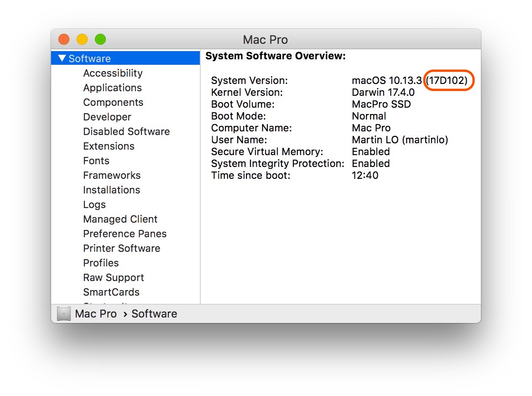Collapse the Software disclosure triangle
This screenshot has height=396, width=532.
pyautogui.click(x=62, y=58)
